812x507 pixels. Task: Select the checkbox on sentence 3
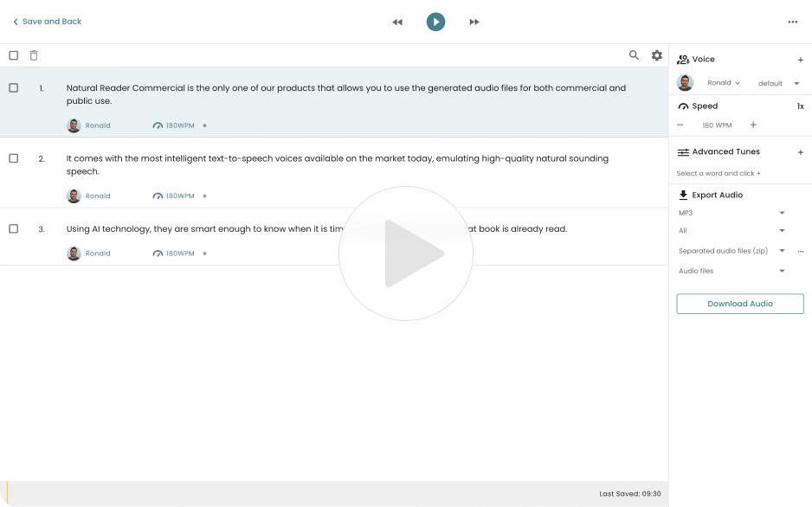[x=12, y=229]
